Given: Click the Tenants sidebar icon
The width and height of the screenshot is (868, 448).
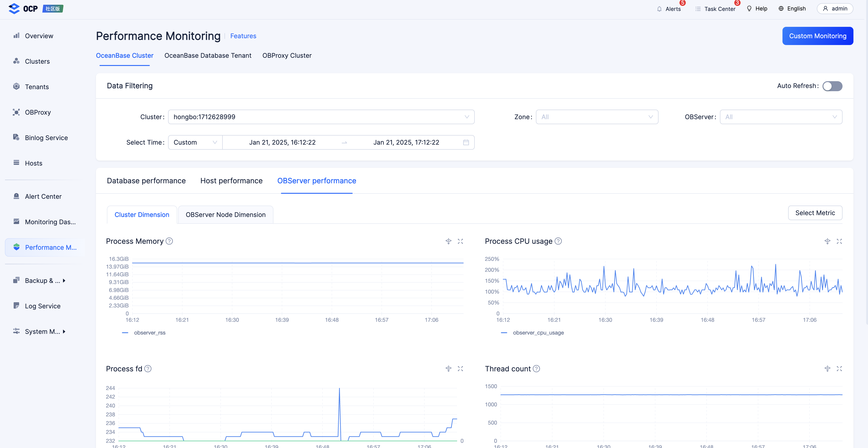Looking at the screenshot, I should tap(16, 87).
